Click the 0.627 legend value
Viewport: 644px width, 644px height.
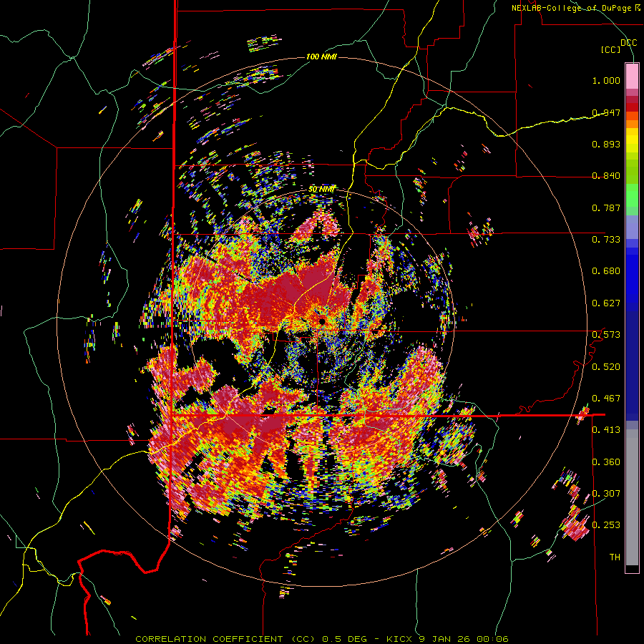tap(606, 303)
